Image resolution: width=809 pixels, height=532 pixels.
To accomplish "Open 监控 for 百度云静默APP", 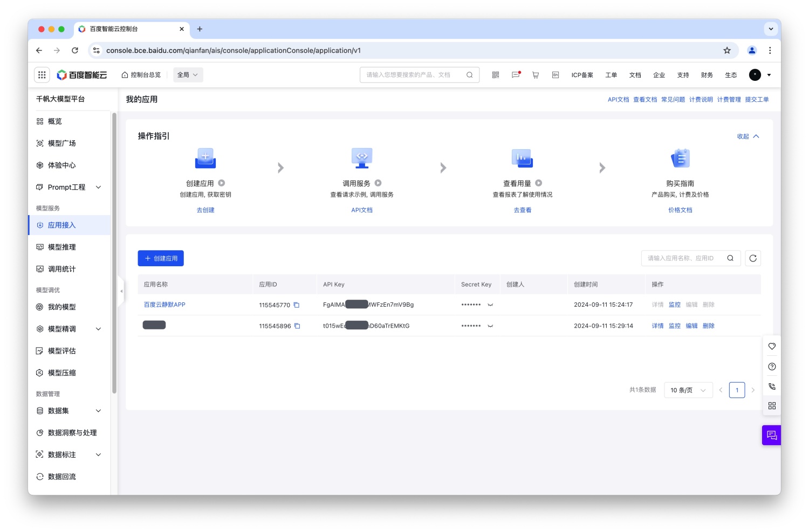I will tap(675, 305).
